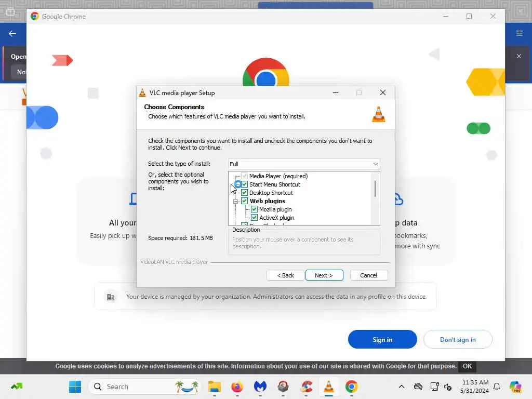Click the Google Chrome title bar icon
Screen dimensions: 532x399
tap(35, 16)
